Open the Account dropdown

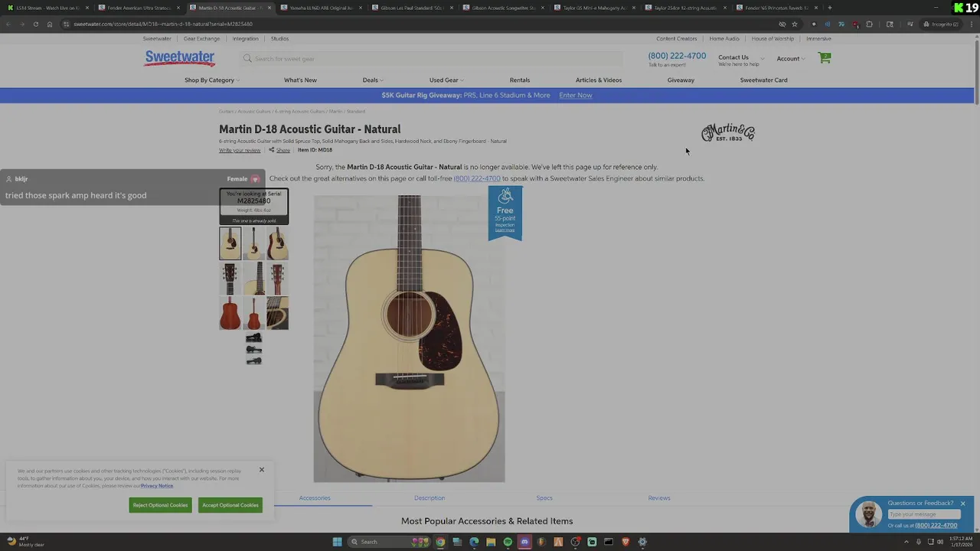click(x=790, y=58)
